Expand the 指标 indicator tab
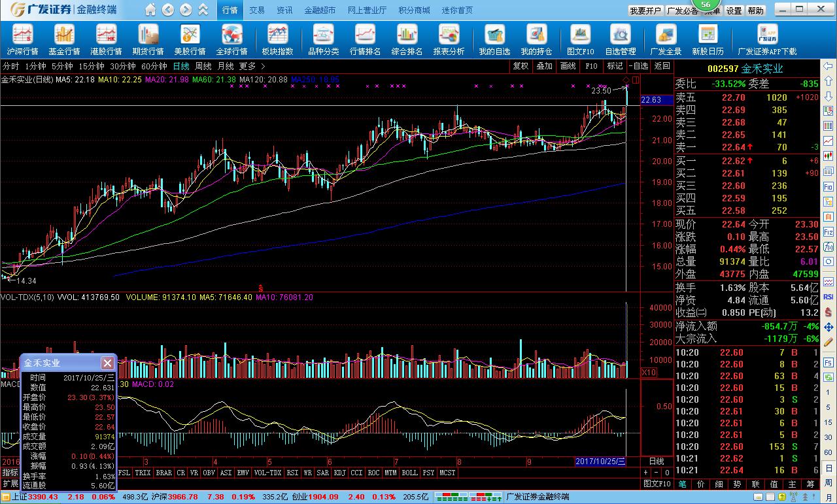The image size is (837, 504). (10, 472)
